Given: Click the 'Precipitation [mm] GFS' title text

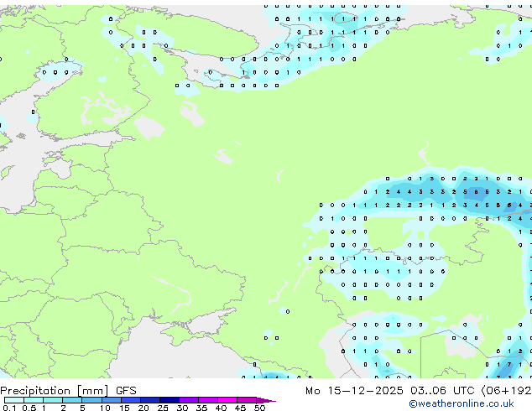Looking at the screenshot, I should 68,391.
